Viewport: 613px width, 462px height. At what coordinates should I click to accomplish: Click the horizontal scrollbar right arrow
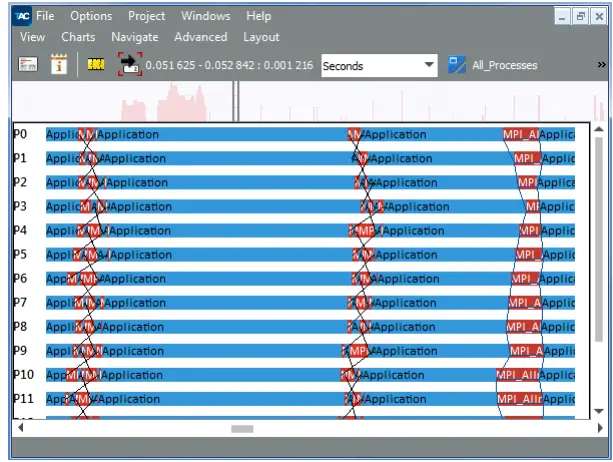(x=600, y=428)
